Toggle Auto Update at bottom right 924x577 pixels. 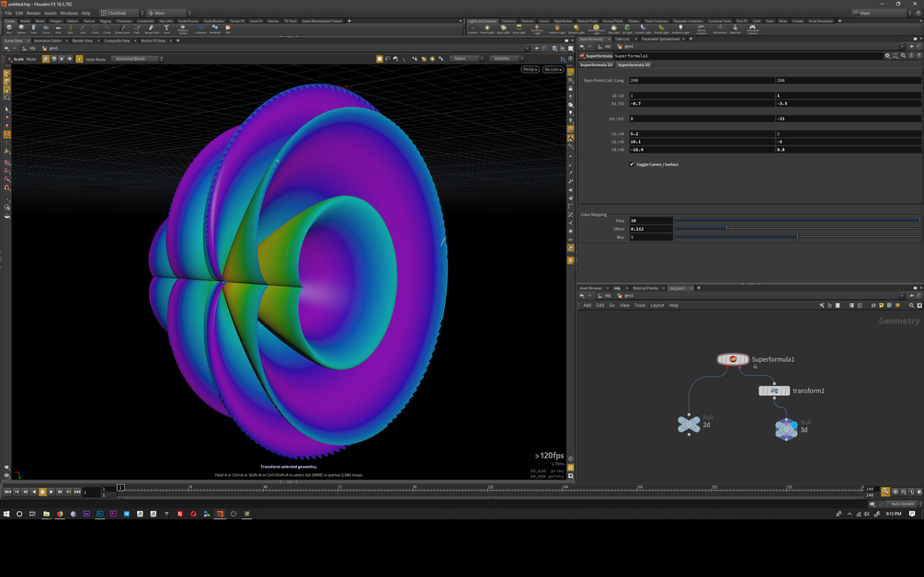click(x=902, y=504)
